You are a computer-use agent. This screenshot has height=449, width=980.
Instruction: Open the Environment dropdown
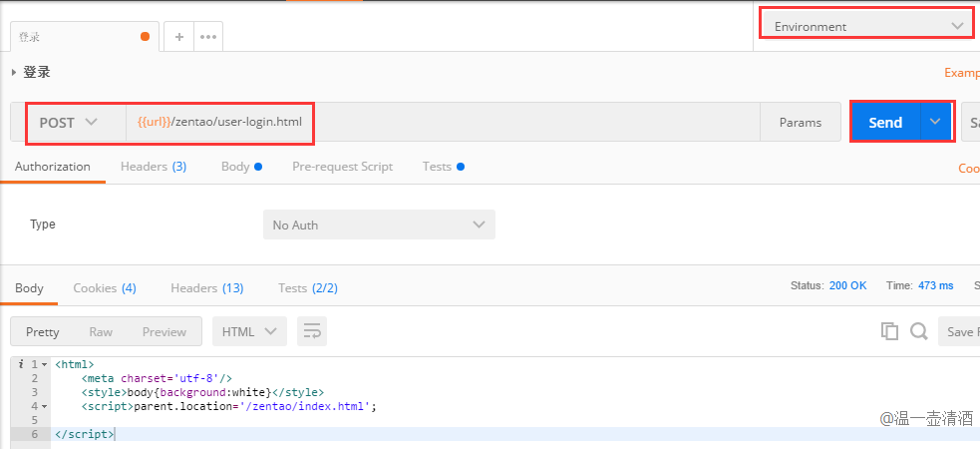tap(868, 26)
